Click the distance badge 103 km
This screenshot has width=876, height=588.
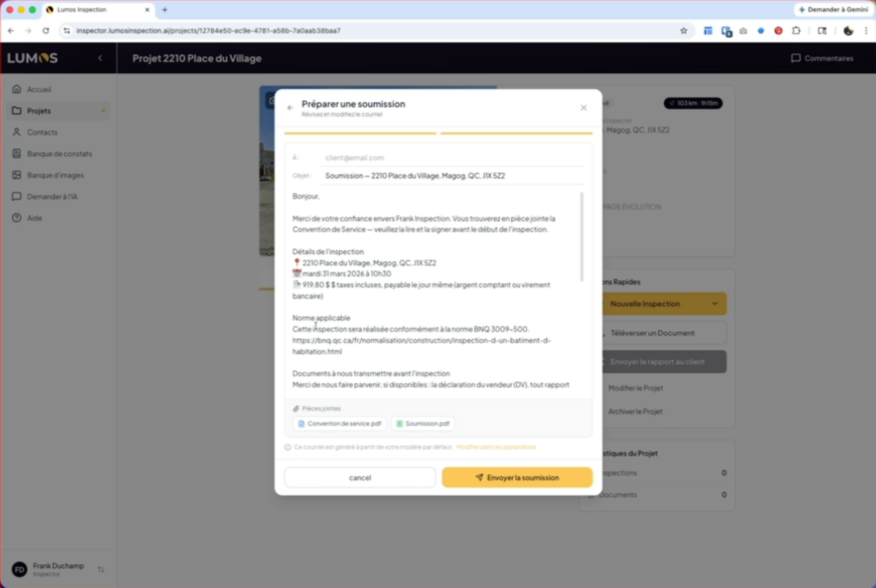(693, 103)
